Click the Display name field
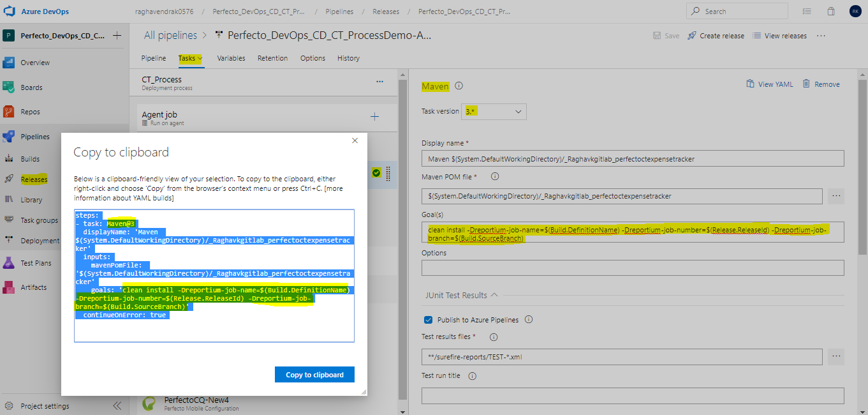 click(x=633, y=158)
